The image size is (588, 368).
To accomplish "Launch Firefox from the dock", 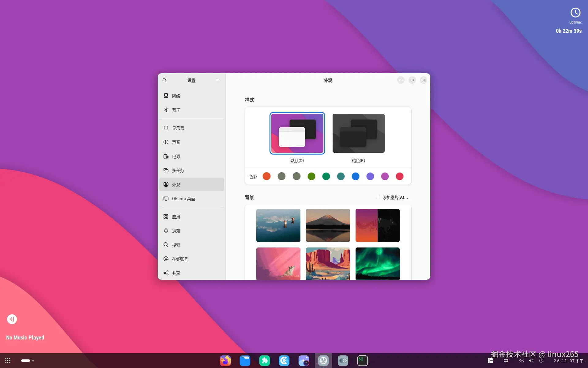I will point(226,361).
